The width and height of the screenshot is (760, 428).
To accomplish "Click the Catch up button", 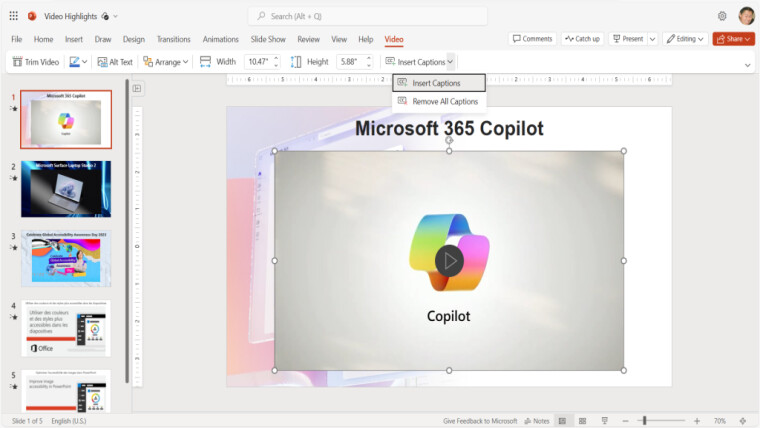I will pos(583,39).
